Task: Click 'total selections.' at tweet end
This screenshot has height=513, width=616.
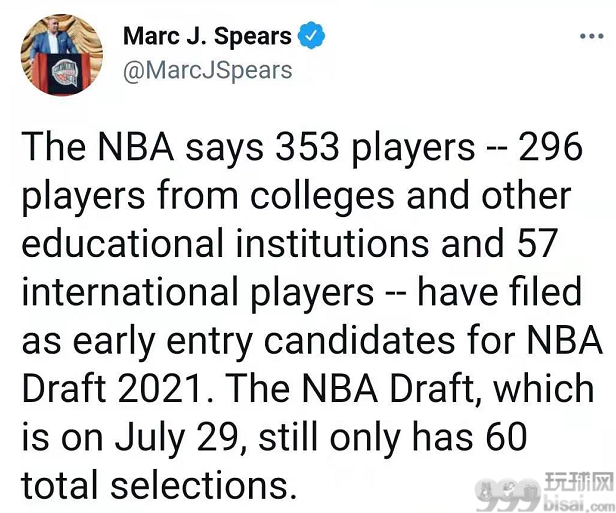Action: 159,486
